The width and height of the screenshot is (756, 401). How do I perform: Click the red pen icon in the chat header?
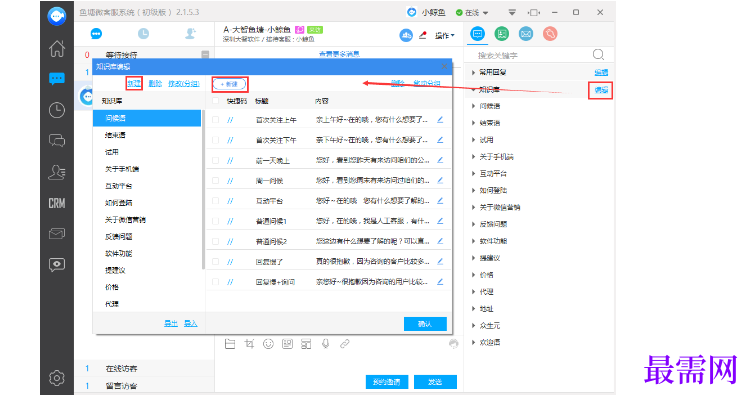pyautogui.click(x=423, y=35)
